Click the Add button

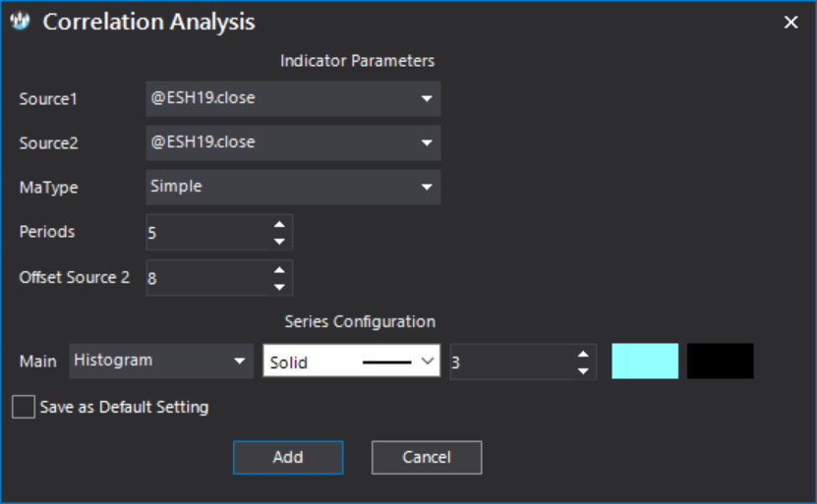(x=288, y=457)
